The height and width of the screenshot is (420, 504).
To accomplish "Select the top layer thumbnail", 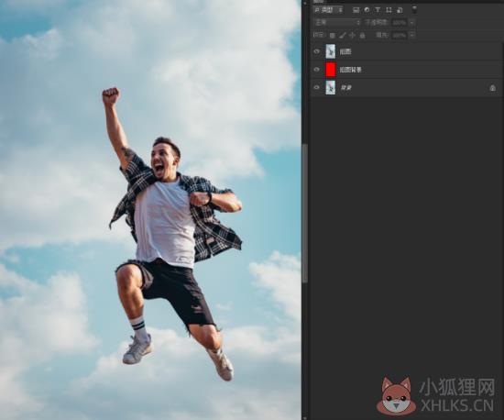I will [331, 51].
